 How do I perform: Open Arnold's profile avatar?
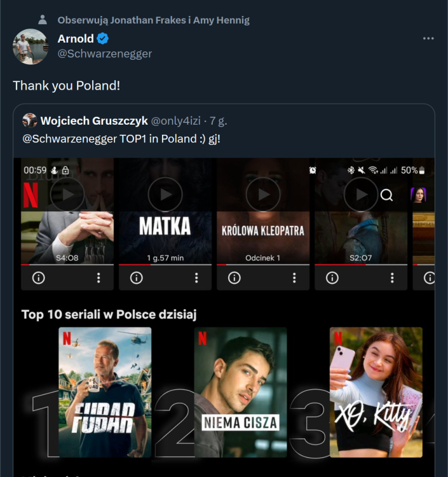[x=31, y=46]
